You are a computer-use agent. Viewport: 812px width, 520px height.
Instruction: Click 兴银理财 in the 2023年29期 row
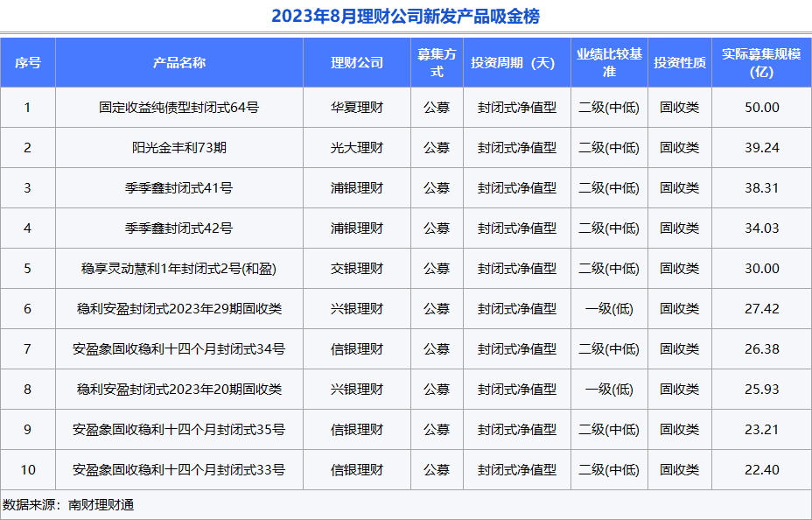357,309
